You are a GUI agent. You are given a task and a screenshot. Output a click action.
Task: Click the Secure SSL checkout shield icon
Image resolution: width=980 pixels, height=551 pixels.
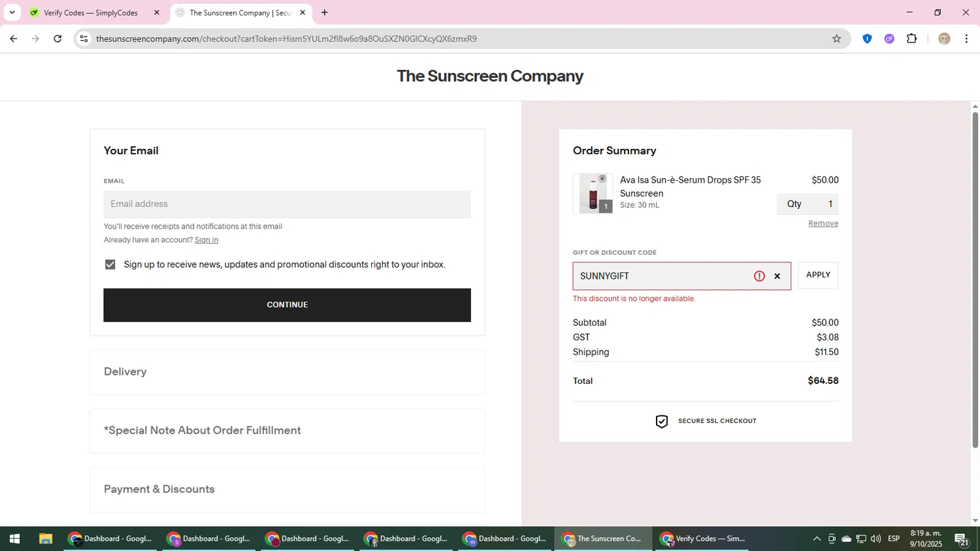[662, 421]
